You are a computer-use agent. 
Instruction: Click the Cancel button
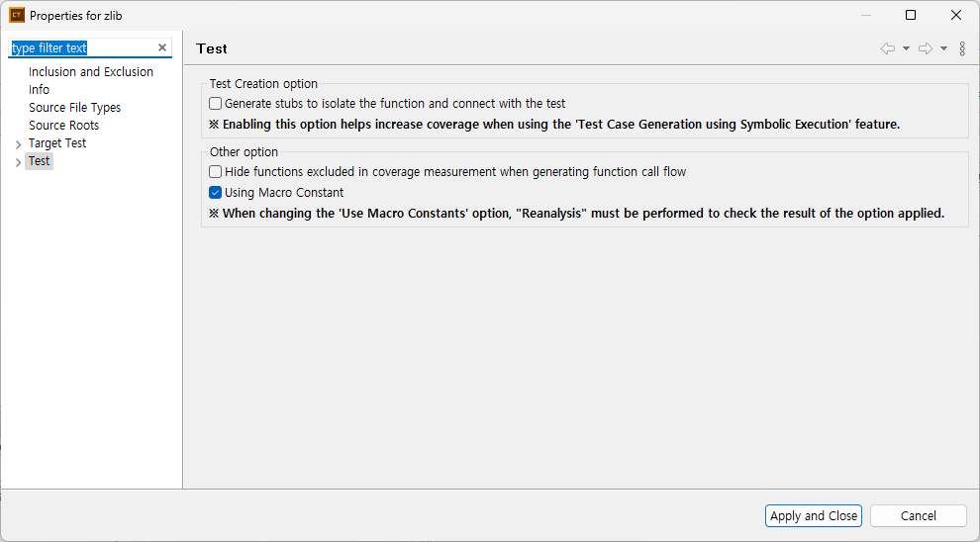click(x=918, y=515)
